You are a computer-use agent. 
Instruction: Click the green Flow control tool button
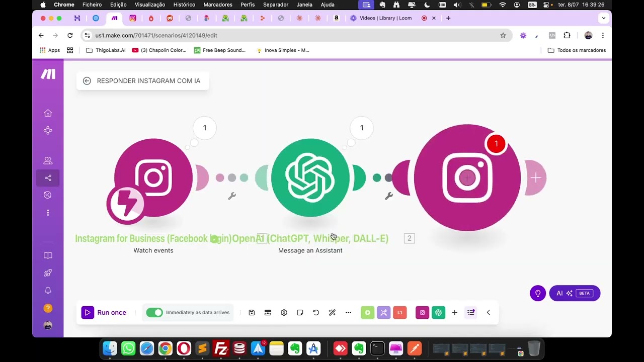368,312
